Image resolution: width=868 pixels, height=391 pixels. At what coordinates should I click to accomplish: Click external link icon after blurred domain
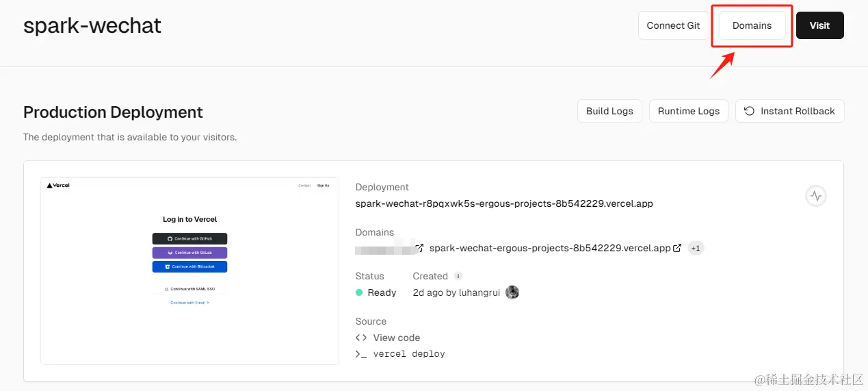pos(419,248)
